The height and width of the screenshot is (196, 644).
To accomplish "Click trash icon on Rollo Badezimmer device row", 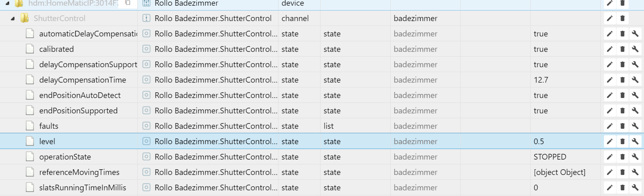I will tap(623, 3).
